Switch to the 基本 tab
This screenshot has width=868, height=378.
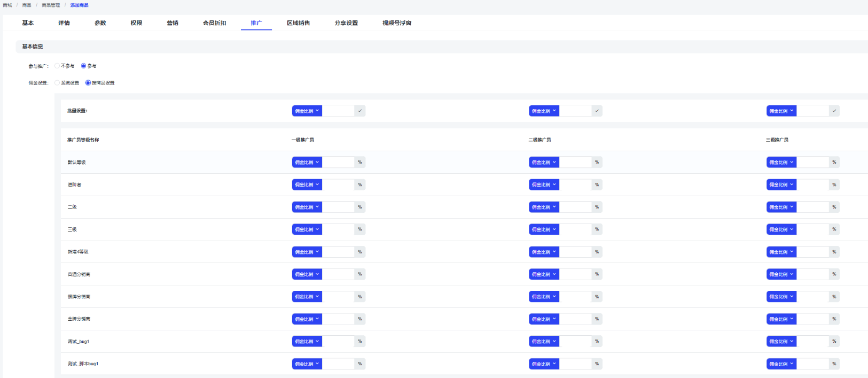(x=28, y=23)
